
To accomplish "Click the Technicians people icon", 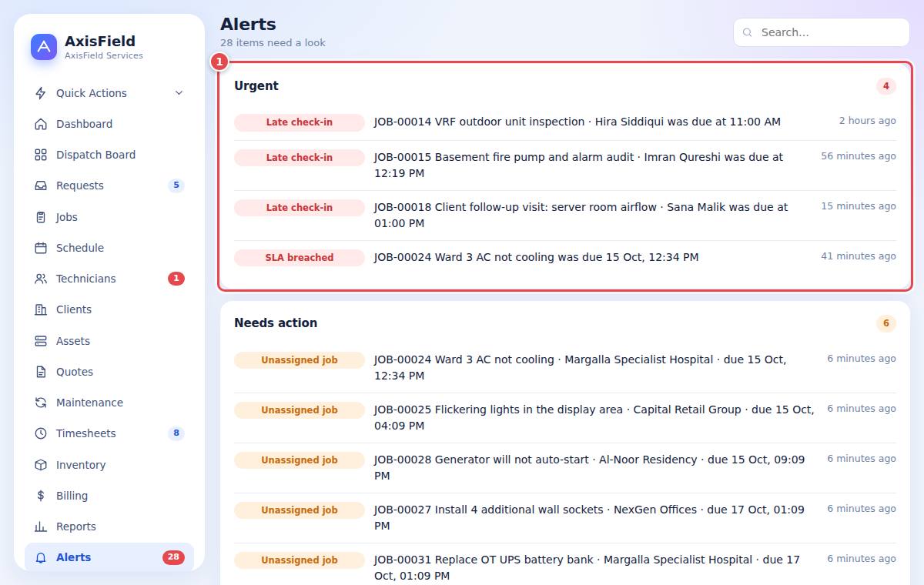I will (41, 279).
